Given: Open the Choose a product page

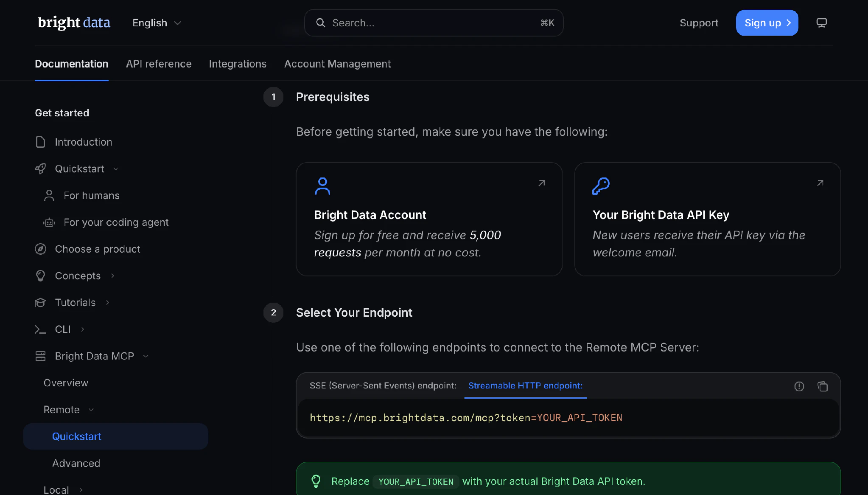Looking at the screenshot, I should (x=98, y=249).
